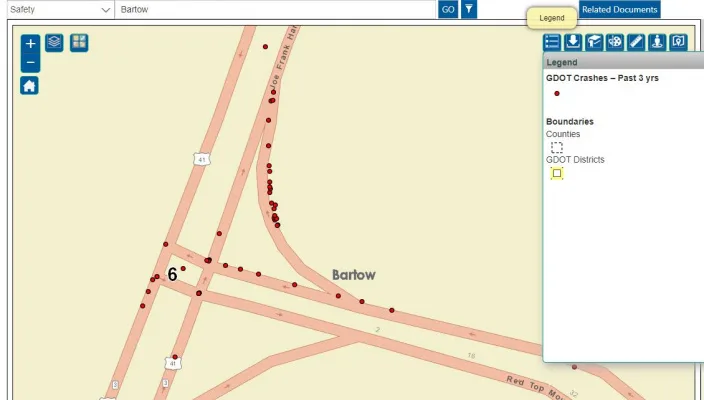
Task: Click the 'Counties' legend label
Action: (x=563, y=134)
